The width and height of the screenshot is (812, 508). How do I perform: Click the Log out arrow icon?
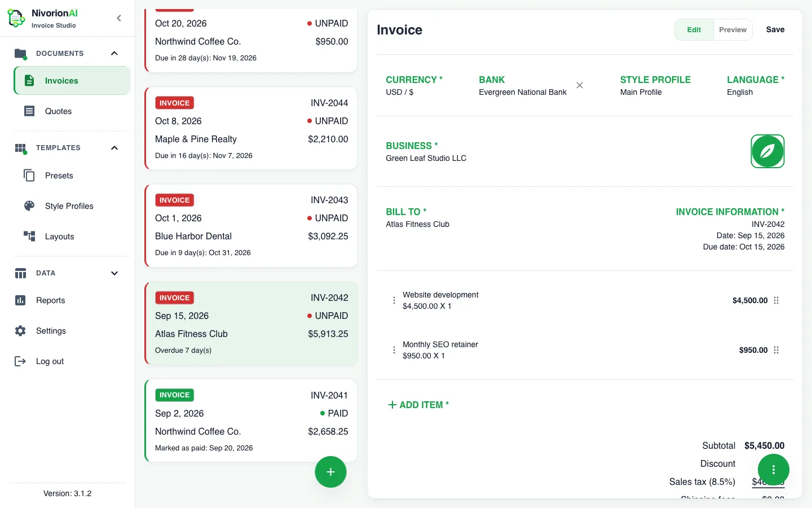pyautogui.click(x=20, y=361)
